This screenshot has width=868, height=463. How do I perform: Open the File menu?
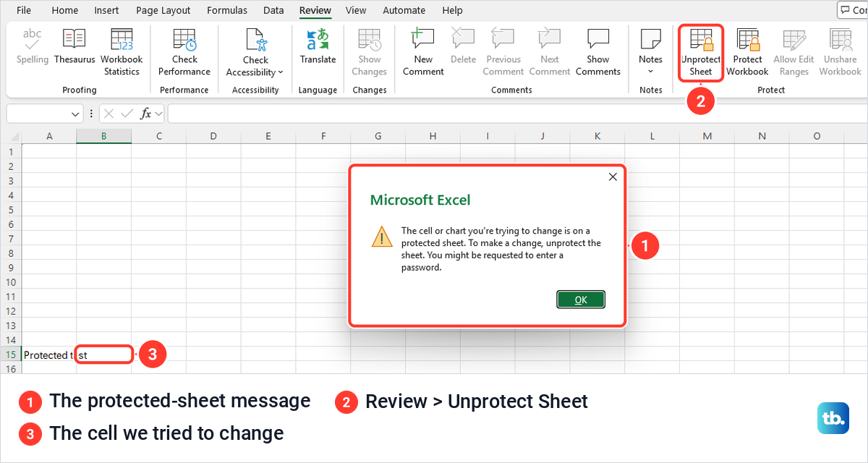(x=24, y=10)
